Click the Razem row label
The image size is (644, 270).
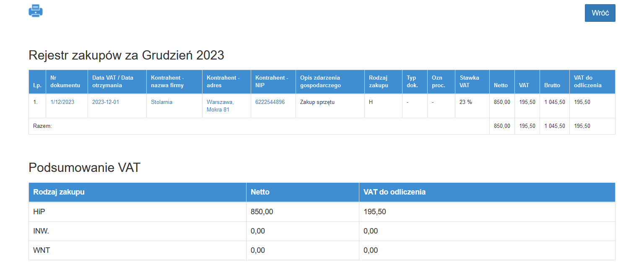(x=42, y=126)
